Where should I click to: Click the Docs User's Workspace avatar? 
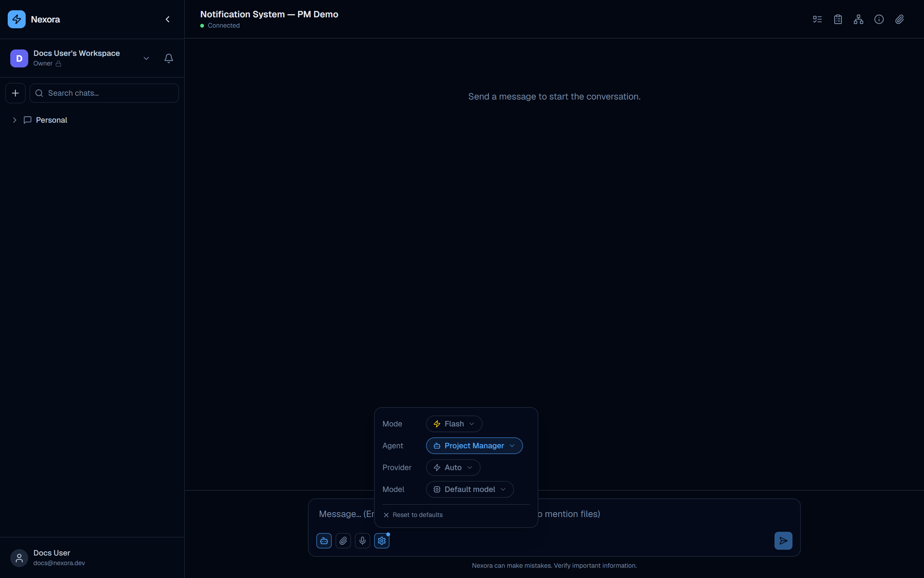19,58
